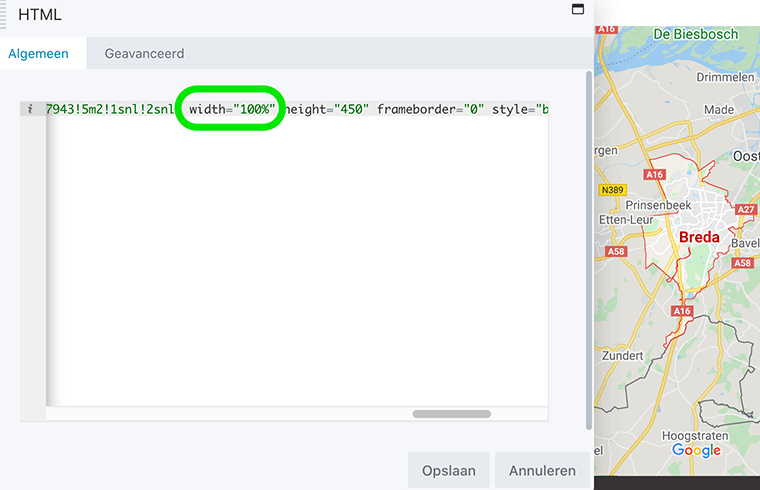The width and height of the screenshot is (760, 490).
Task: Click the code editor horizontal scrollbar
Action: coord(451,413)
